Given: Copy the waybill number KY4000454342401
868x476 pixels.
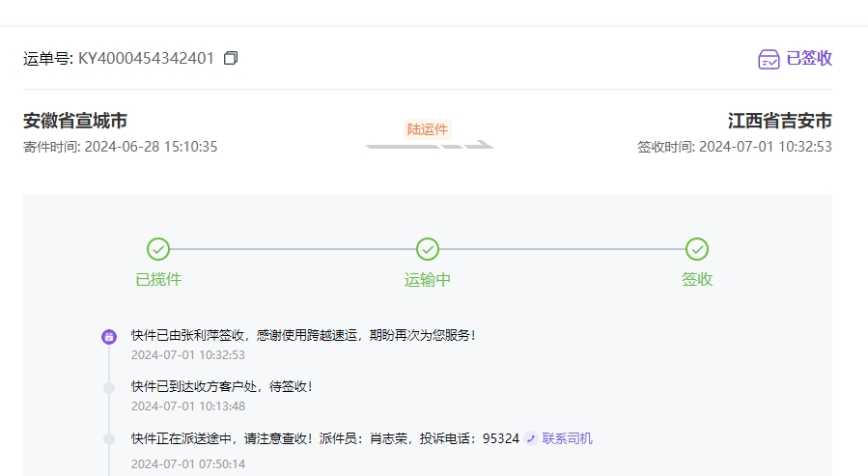Looking at the screenshot, I should pyautogui.click(x=231, y=58).
